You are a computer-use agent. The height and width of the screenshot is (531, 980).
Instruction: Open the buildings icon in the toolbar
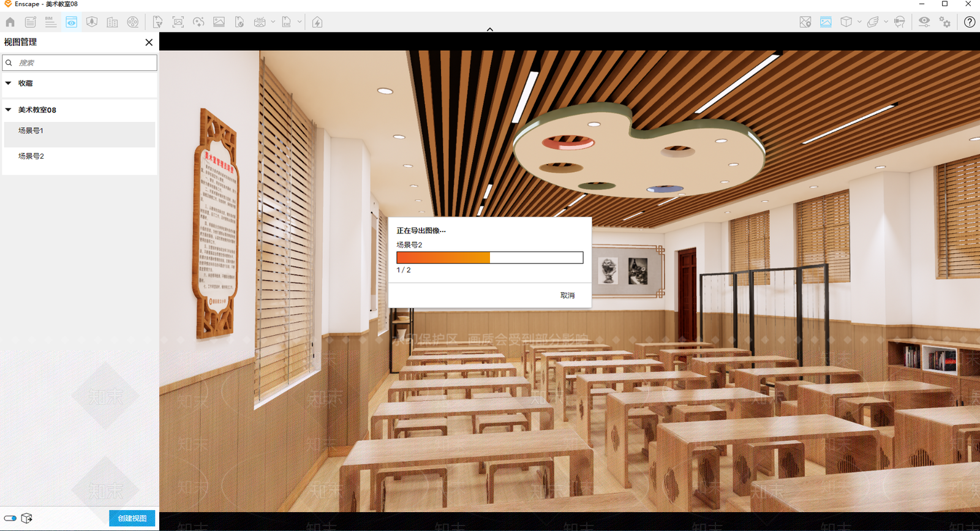[x=112, y=22]
